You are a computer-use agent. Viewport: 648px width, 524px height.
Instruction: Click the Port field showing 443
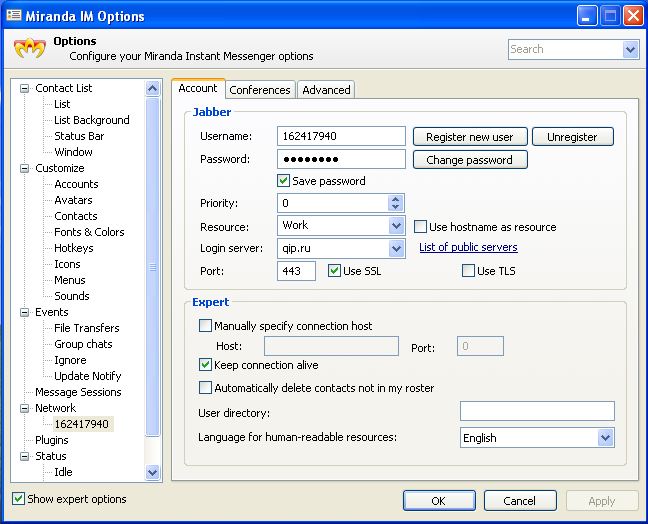coord(296,271)
